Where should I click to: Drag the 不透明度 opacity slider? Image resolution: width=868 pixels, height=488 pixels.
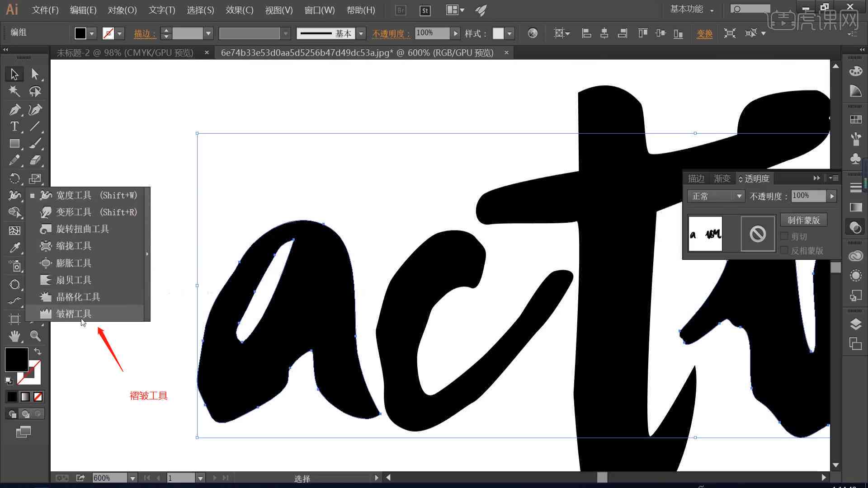pyautogui.click(x=831, y=196)
